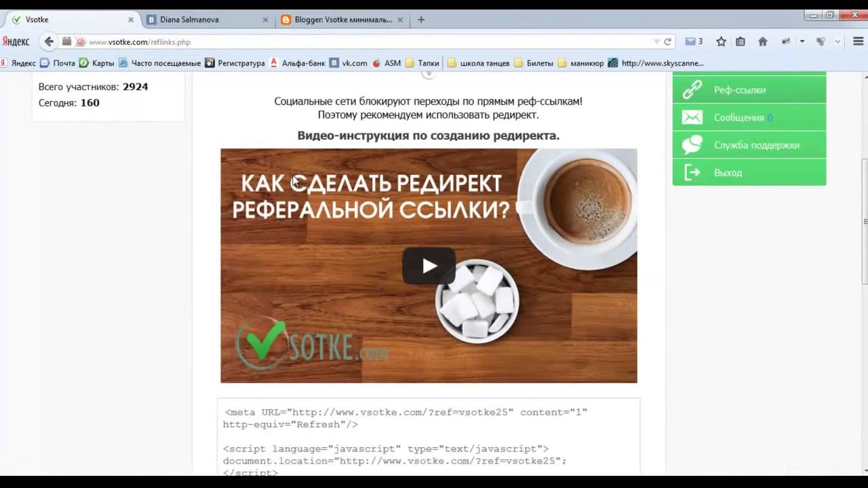The width and height of the screenshot is (868, 488).
Task: Open the Карты bookmark
Action: click(97, 63)
